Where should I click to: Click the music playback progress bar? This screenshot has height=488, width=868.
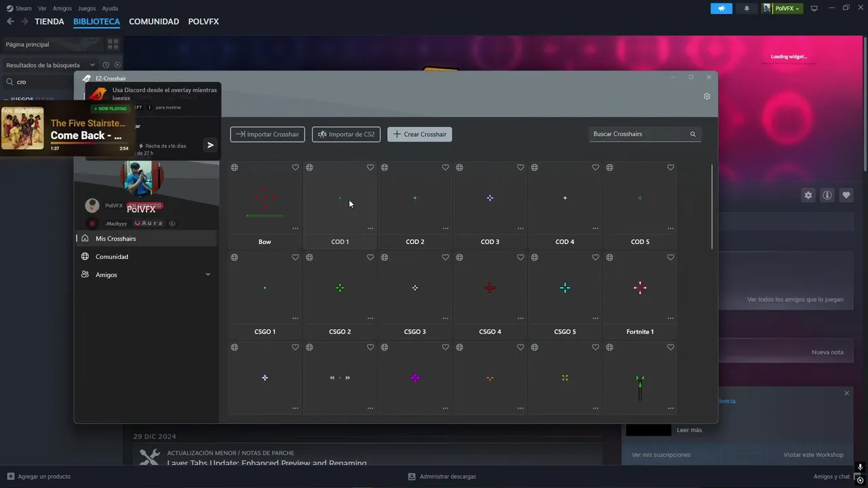[90, 143]
